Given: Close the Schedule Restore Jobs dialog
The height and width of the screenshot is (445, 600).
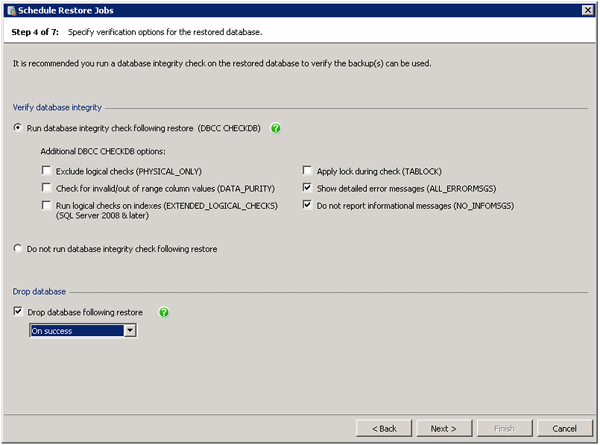Looking at the screenshot, I should click(589, 9).
